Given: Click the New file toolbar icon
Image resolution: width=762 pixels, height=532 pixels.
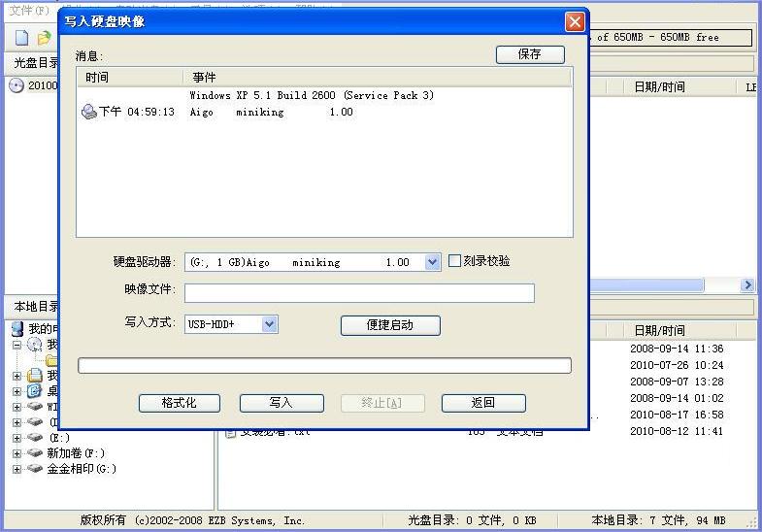Looking at the screenshot, I should coord(21,38).
